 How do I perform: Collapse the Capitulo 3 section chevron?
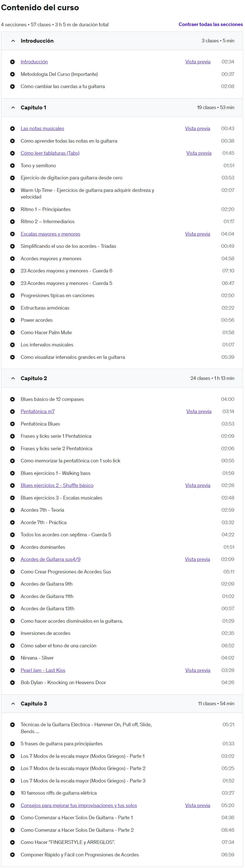click(x=13, y=704)
